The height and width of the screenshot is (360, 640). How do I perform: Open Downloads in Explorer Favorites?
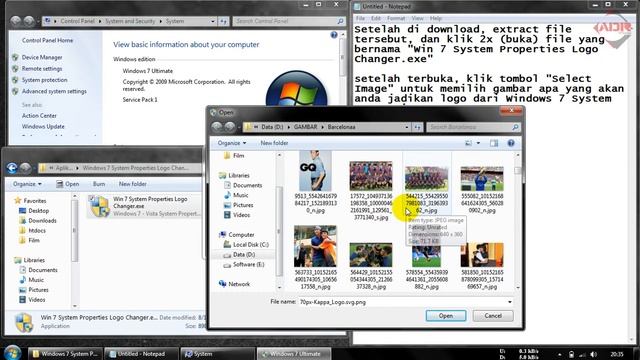coord(38,221)
